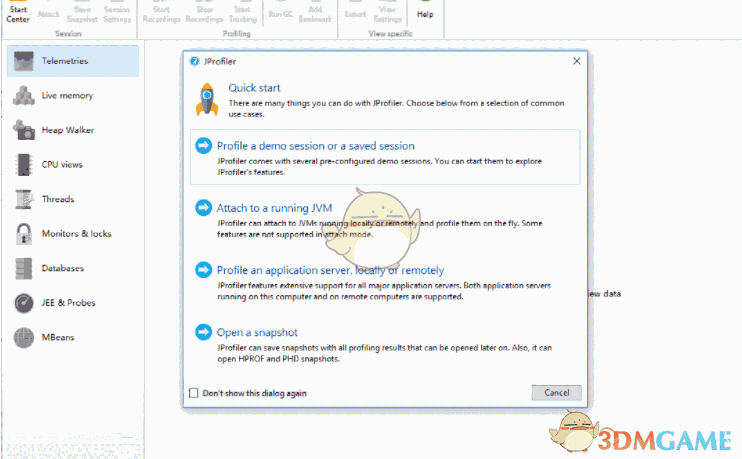The image size is (742, 459).
Task: Open the Telemetries section
Action: click(x=73, y=61)
